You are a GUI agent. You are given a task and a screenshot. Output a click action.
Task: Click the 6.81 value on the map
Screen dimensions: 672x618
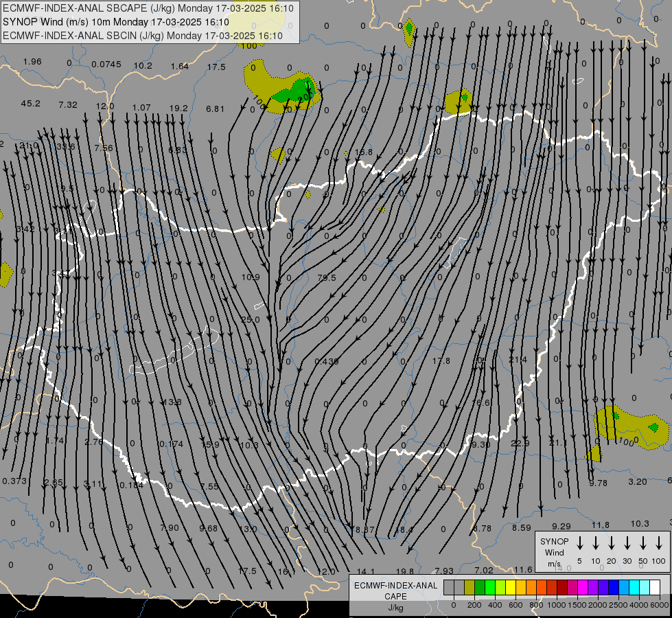click(215, 109)
